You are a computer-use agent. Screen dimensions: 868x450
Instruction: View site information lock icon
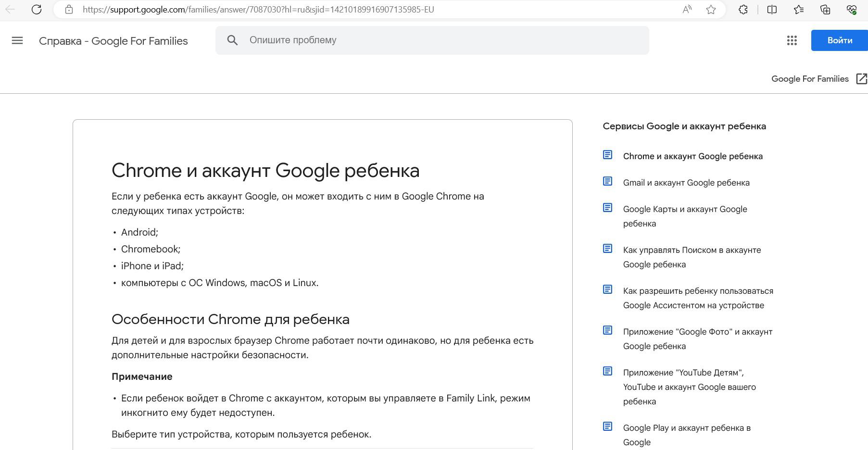[x=69, y=10]
